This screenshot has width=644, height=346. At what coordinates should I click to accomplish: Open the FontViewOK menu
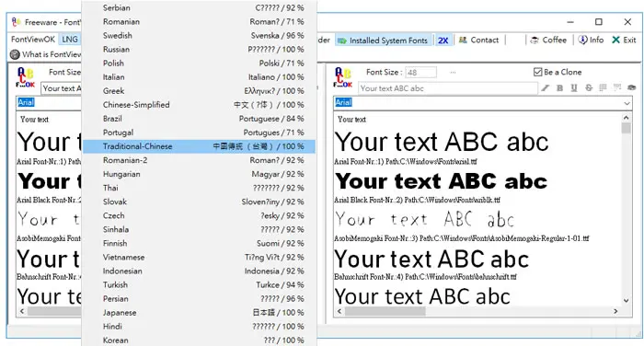pyautogui.click(x=33, y=40)
